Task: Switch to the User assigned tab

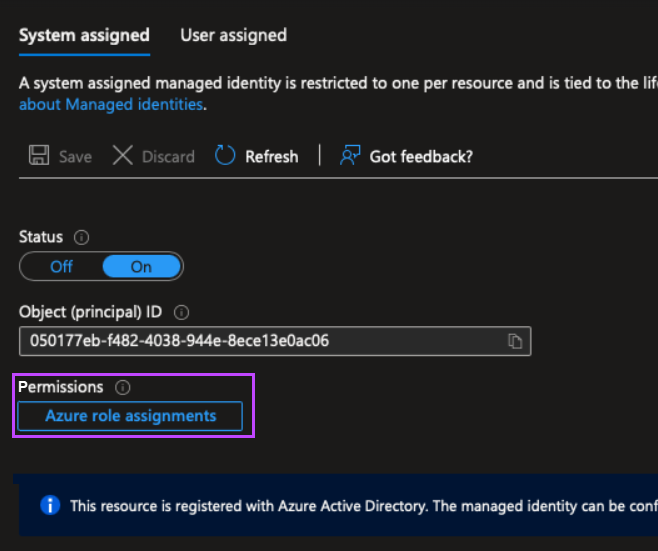Action: pos(233,35)
